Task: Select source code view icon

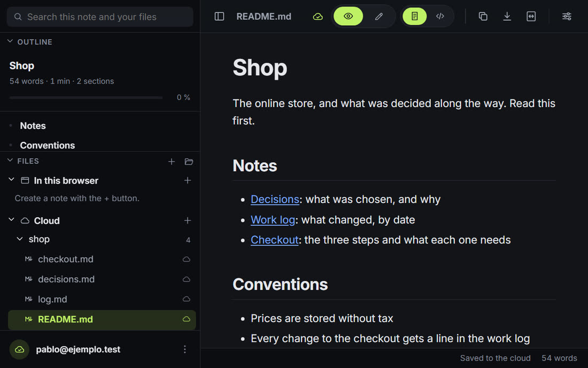Action: 440,16
